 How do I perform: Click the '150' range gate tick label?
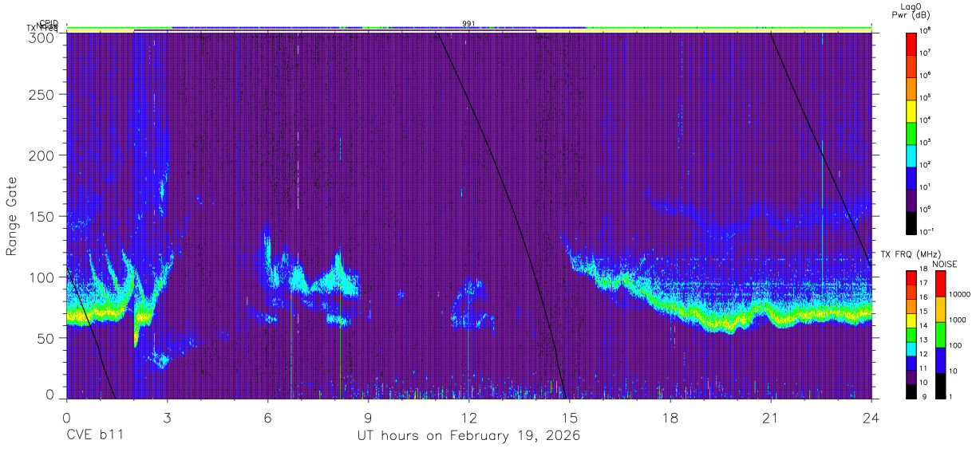coord(41,216)
